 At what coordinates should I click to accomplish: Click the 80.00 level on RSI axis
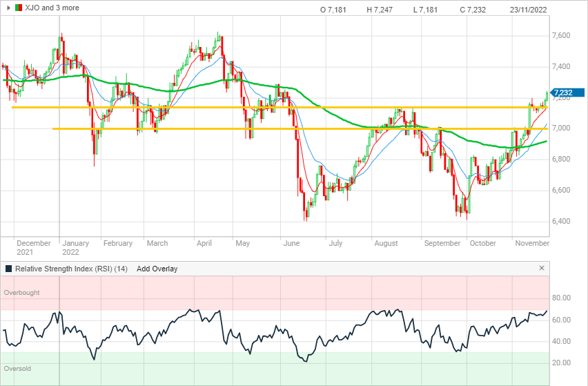click(562, 298)
